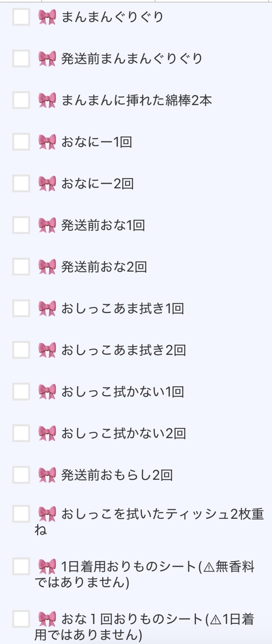The image size is (272, 644).
Task: Toggle the おしっこ拭かない1回 checkbox
Action: (x=21, y=392)
